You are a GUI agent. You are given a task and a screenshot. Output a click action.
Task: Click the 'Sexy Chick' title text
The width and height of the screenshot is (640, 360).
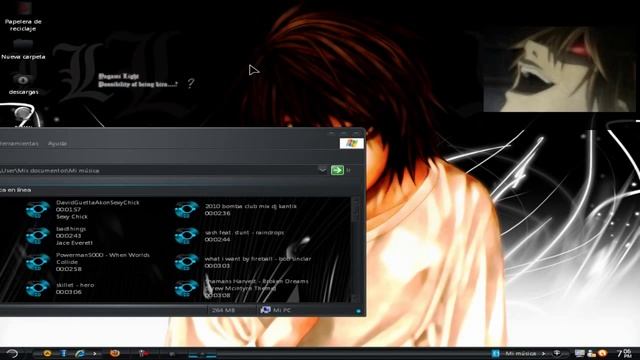point(72,217)
